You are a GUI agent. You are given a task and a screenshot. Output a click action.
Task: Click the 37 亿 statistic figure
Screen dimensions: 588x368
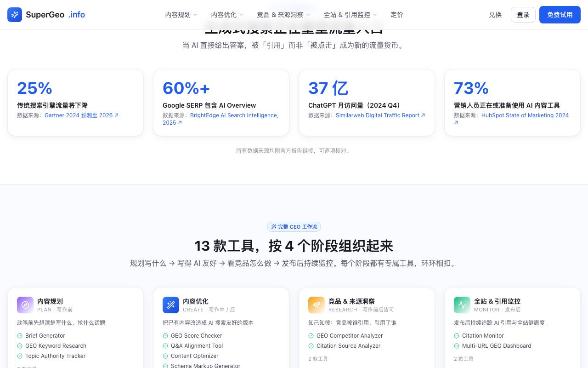pyautogui.click(x=328, y=88)
